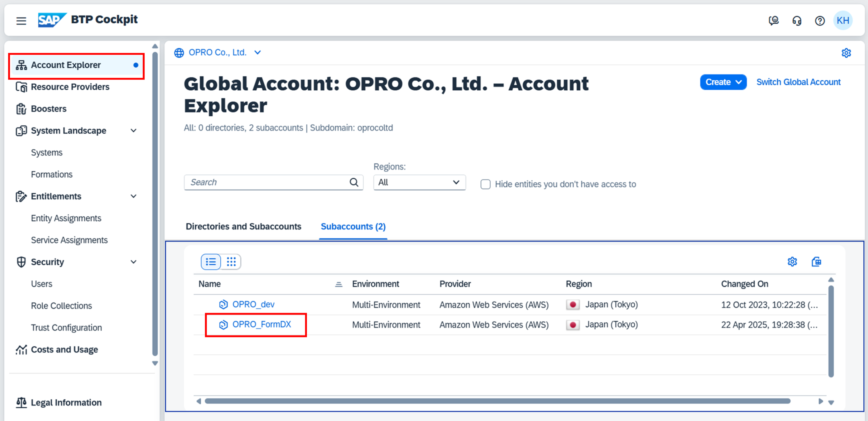Image resolution: width=868 pixels, height=421 pixels.
Task: Click the table settings gear icon
Action: (x=792, y=261)
